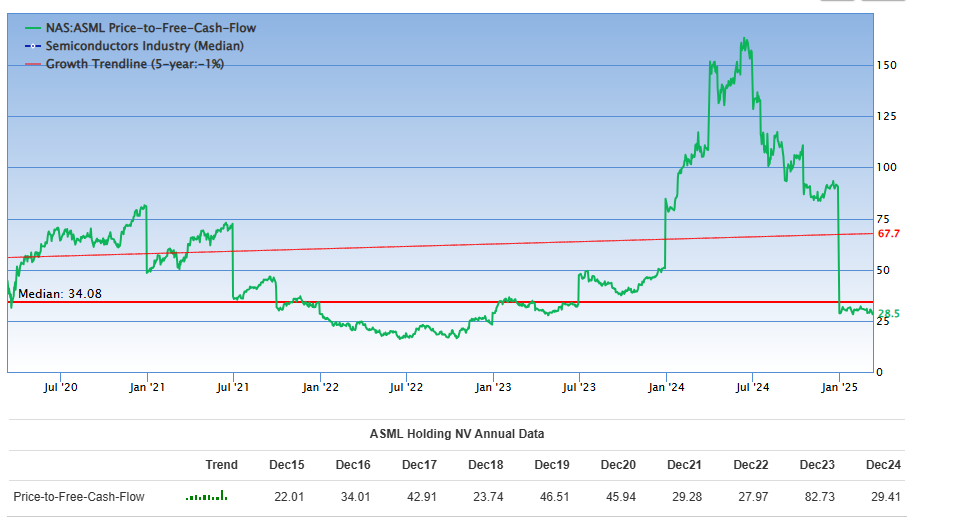Click the Jul '24 x-axis label
This screenshot has width=956, height=530.
click(752, 387)
